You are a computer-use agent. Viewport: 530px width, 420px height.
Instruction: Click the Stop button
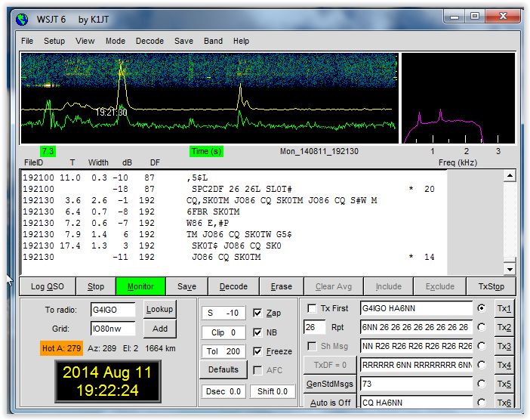(x=96, y=286)
